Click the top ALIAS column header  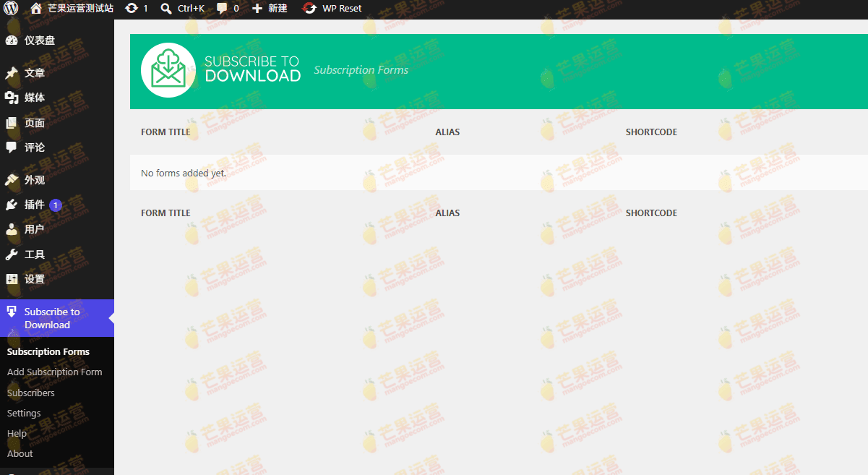[x=447, y=132]
